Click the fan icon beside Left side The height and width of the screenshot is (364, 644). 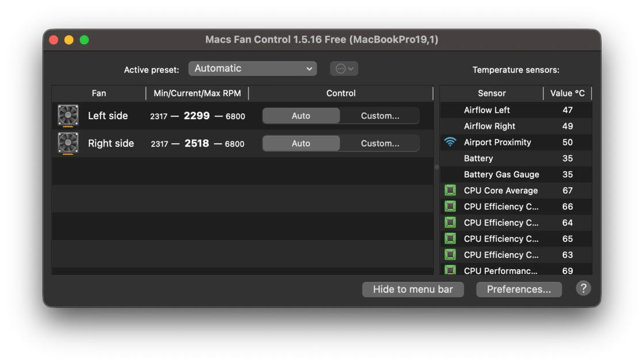(x=68, y=115)
